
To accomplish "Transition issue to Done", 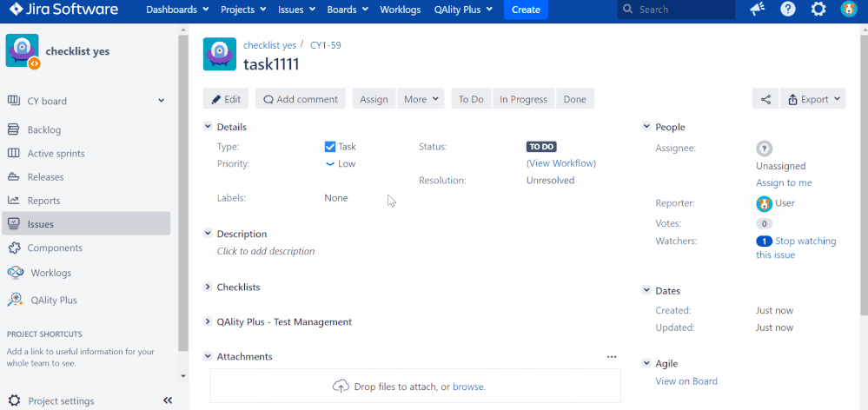I will pos(574,99).
